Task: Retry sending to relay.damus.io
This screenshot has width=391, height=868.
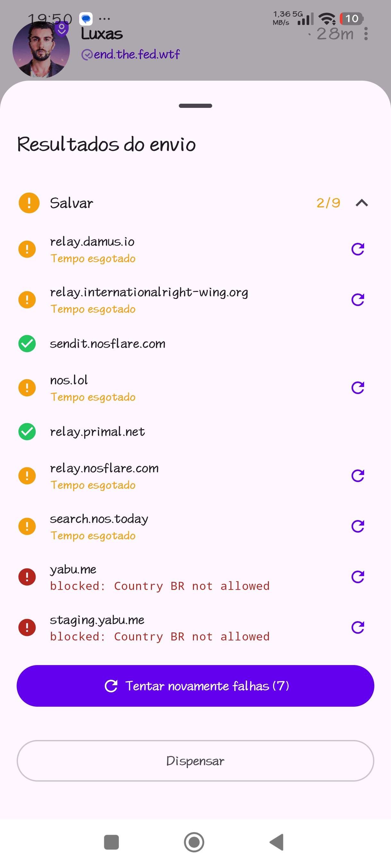Action: pyautogui.click(x=358, y=249)
